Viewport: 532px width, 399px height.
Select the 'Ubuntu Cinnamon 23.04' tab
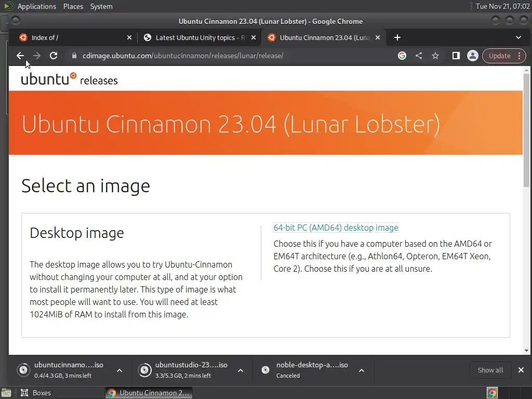324,37
